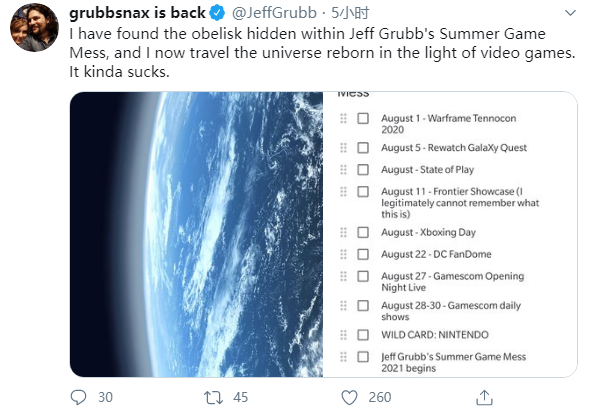Screen dimensions: 592x411
Task: Check the August Xboxing Day box
Action: point(363,232)
